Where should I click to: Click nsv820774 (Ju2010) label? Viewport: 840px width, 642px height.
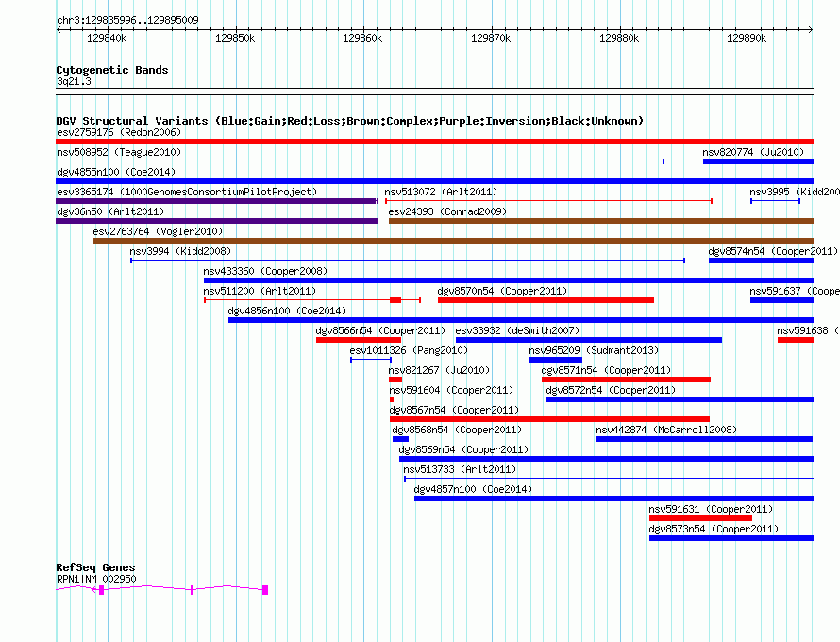[753, 152]
